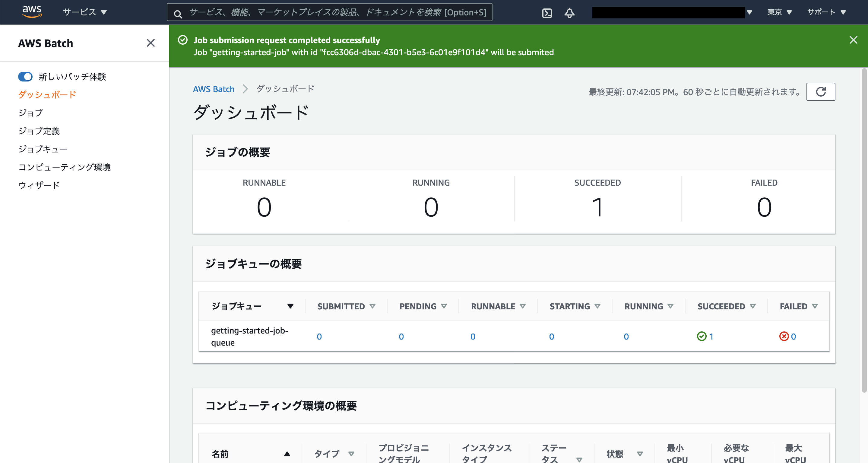Go to ダッシュボード in sidebar
The height and width of the screenshot is (463, 868).
(47, 94)
